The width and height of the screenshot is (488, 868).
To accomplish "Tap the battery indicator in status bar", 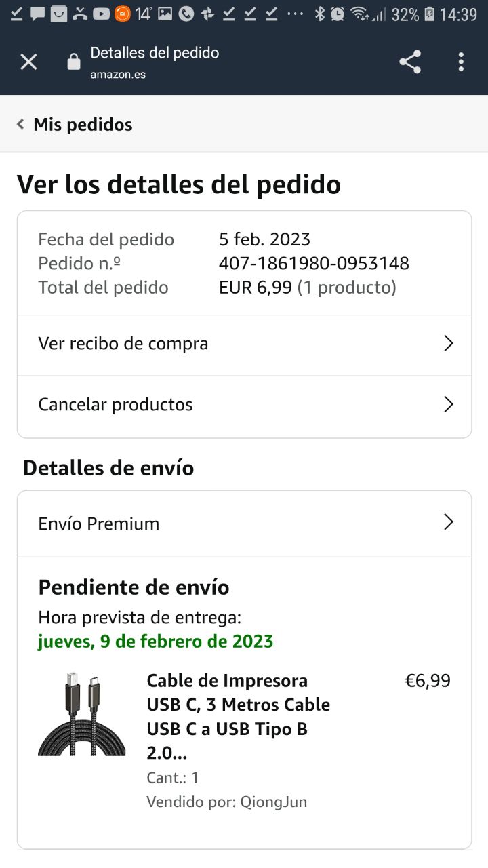I will tap(429, 14).
